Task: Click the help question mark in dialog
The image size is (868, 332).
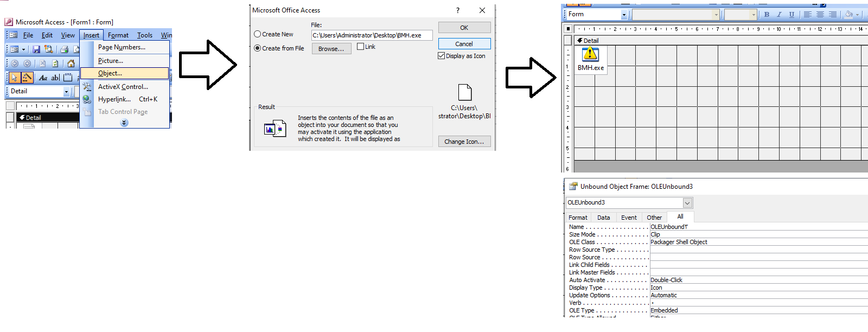Action: pyautogui.click(x=457, y=10)
